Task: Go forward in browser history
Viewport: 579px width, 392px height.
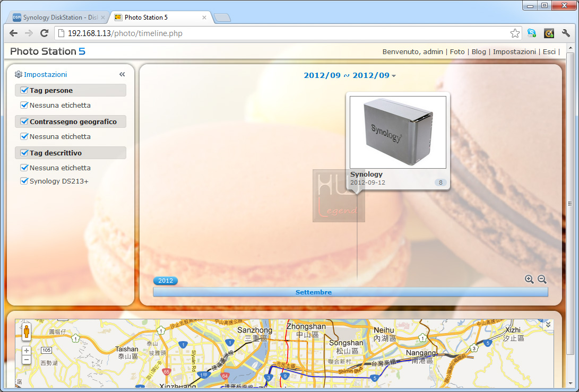Action: (x=29, y=33)
